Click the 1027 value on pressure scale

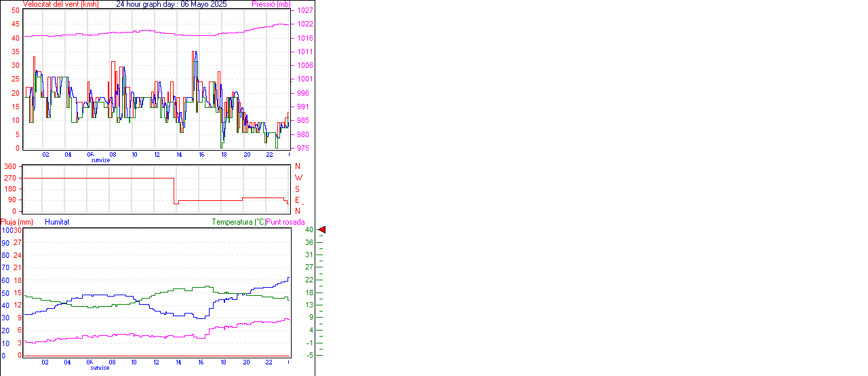click(304, 11)
